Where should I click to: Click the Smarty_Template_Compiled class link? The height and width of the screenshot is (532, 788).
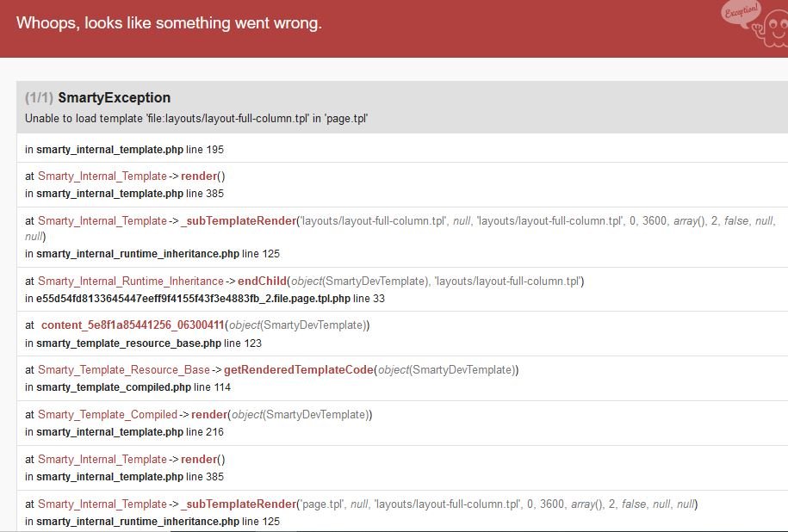pyautogui.click(x=108, y=414)
